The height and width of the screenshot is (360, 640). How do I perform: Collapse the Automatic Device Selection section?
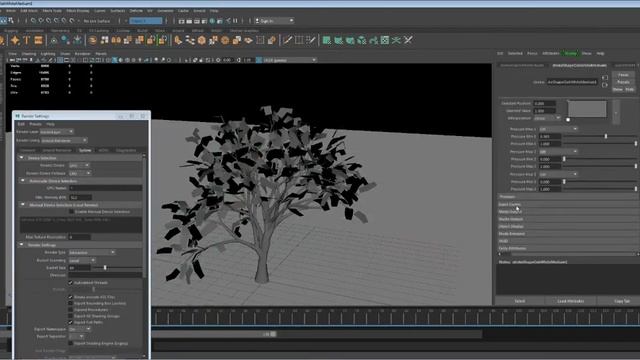coord(22,181)
